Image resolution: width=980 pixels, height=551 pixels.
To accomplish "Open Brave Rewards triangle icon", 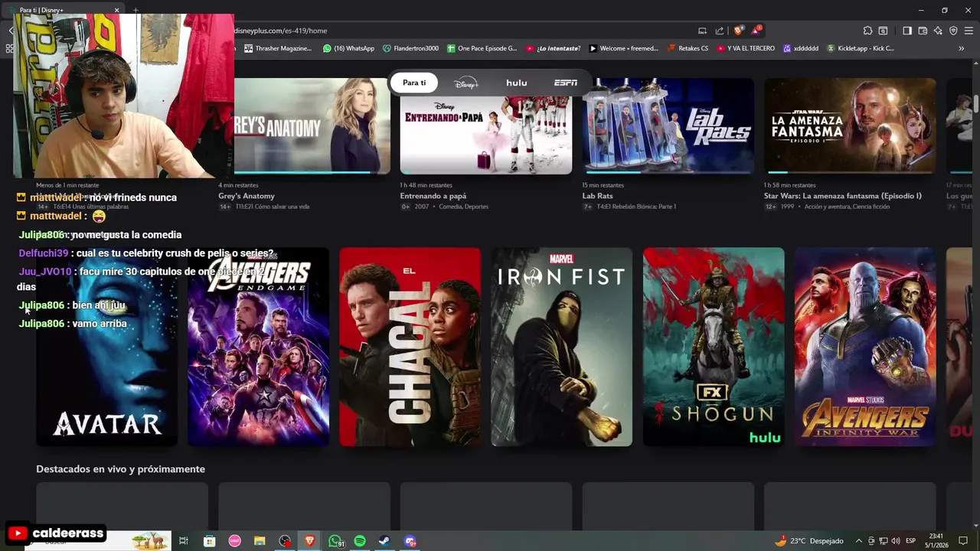I will click(756, 31).
